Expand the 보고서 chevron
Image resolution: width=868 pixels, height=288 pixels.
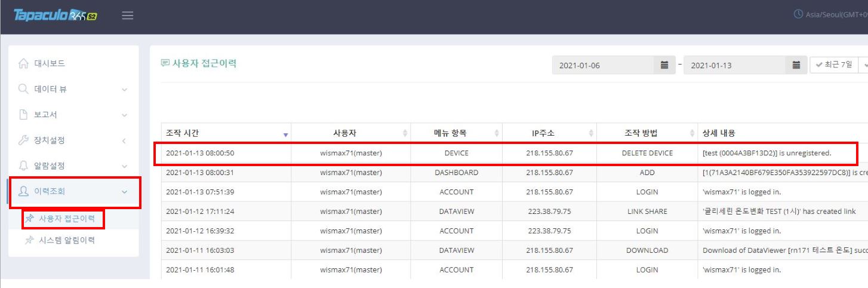pos(124,115)
